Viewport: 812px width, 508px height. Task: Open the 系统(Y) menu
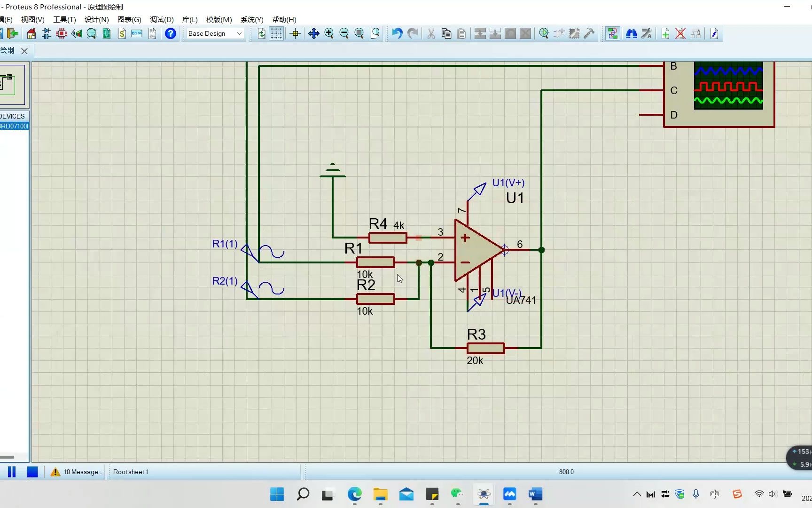pyautogui.click(x=252, y=19)
